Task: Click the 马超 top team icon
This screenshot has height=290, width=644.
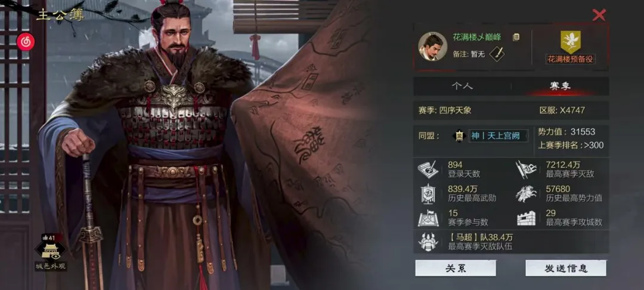Action: tap(428, 242)
